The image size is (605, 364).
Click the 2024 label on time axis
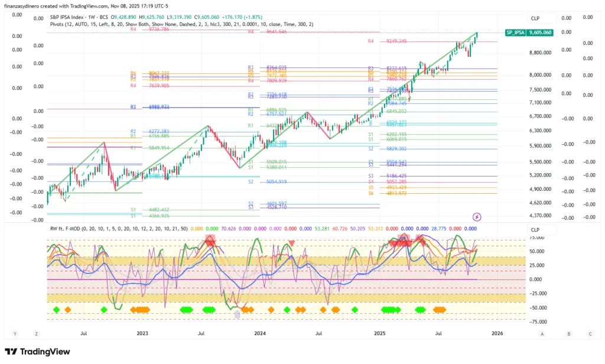[259, 333]
